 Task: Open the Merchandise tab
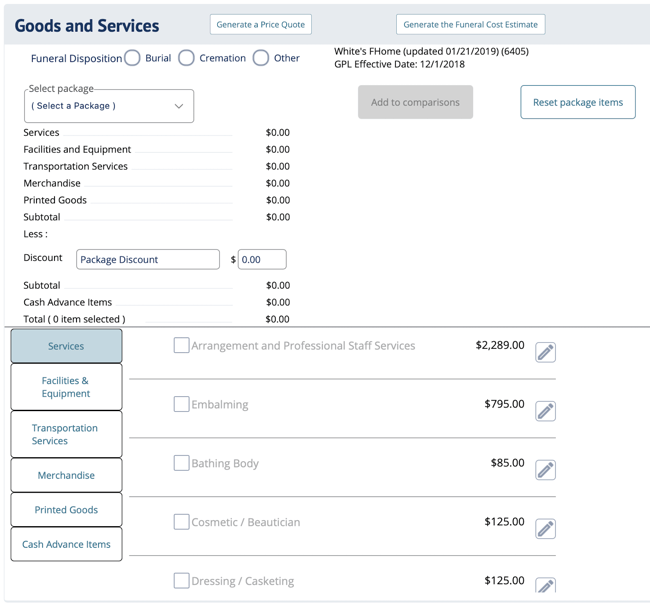(x=66, y=475)
